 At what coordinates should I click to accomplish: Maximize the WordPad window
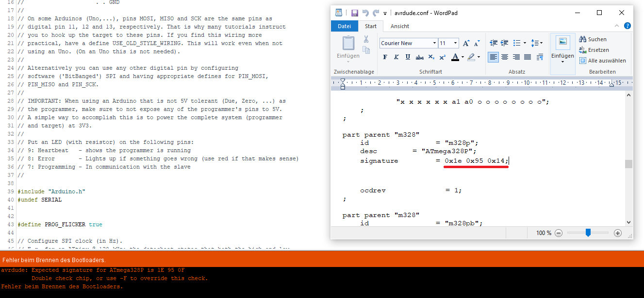pyautogui.click(x=599, y=13)
